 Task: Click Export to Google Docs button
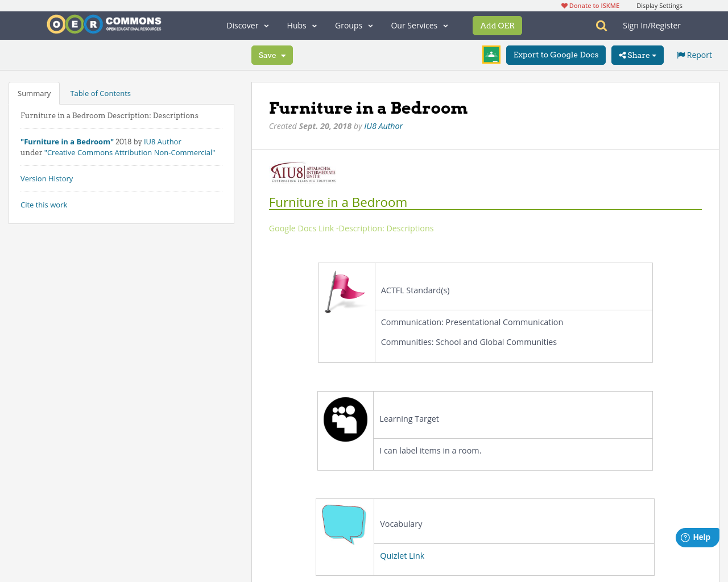tap(556, 55)
